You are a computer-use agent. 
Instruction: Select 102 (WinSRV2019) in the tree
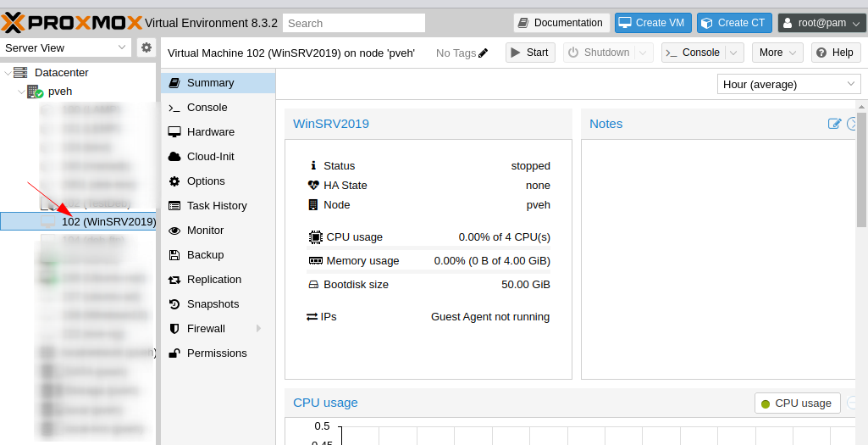point(78,222)
